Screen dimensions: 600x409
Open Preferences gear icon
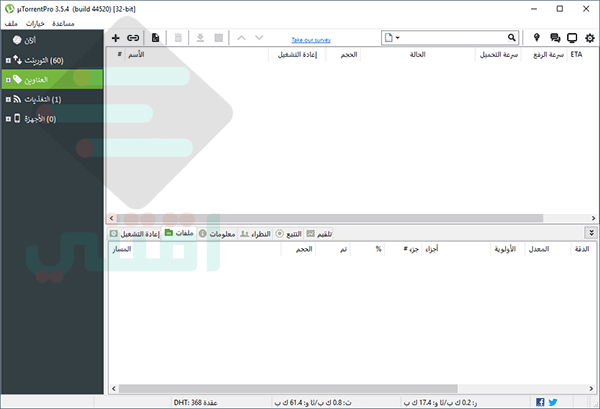[x=590, y=38]
